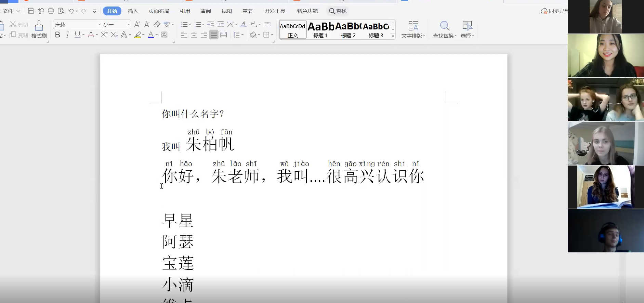Click the Print icon
Viewport: 644px width, 303px height.
click(51, 11)
